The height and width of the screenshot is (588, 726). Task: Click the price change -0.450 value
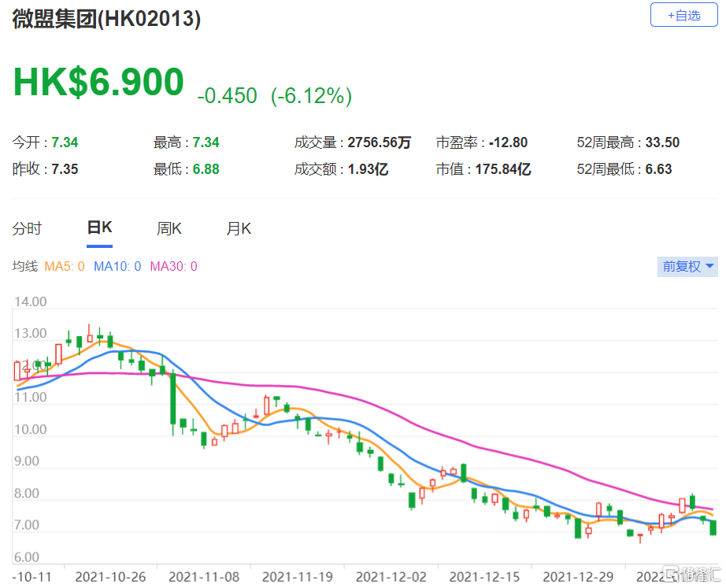pos(227,96)
